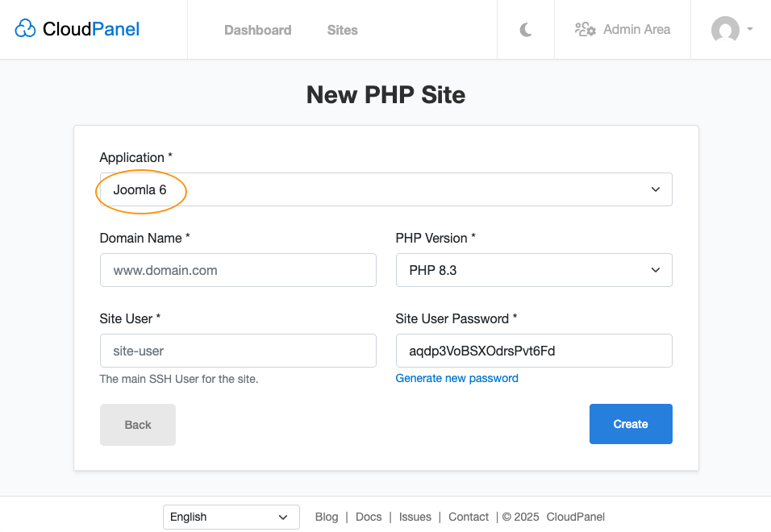Toggle dark mode with the moon icon
The width and height of the screenshot is (771, 532).
pyautogui.click(x=525, y=29)
